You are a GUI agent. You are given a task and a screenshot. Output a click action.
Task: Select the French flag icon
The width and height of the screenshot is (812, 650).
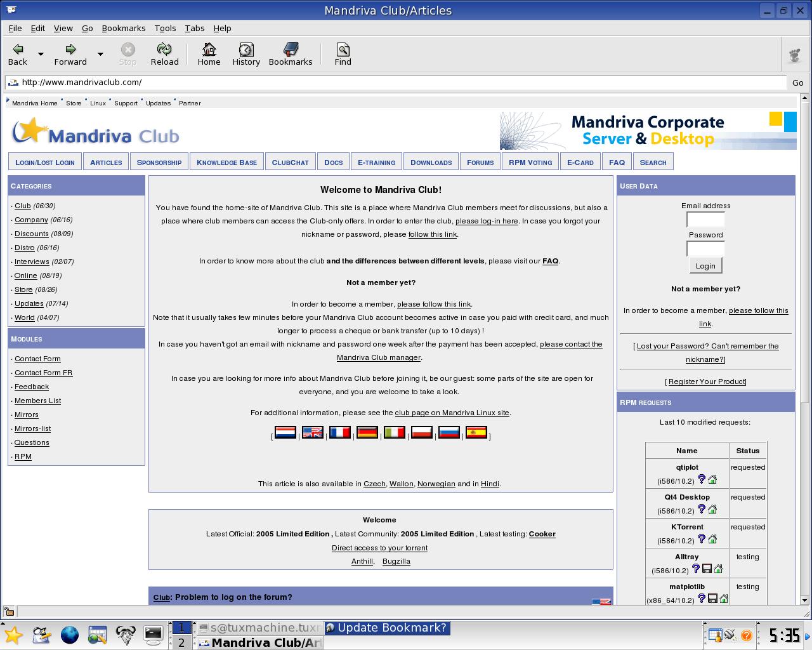pyautogui.click(x=340, y=433)
